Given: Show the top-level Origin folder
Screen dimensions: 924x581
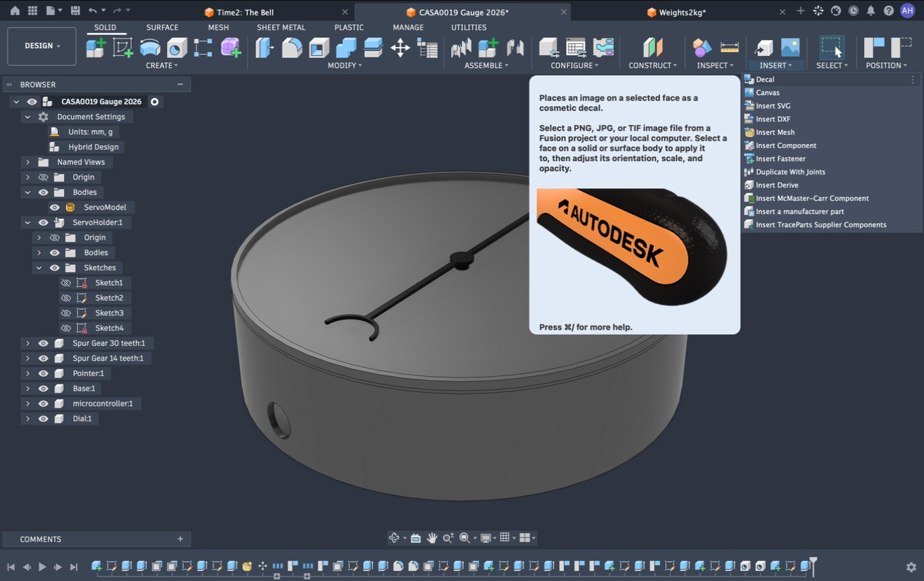Looking at the screenshot, I should tap(43, 177).
